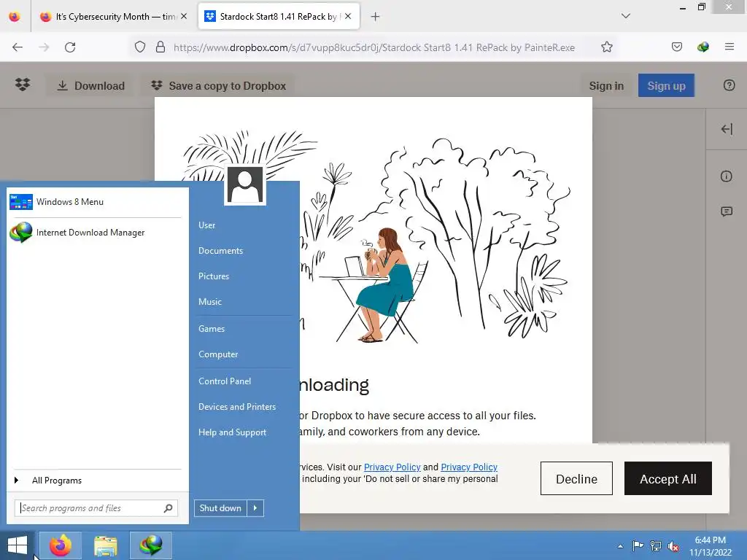The width and height of the screenshot is (747, 560).
Task: Bookmark this page with star icon
Action: point(606,47)
